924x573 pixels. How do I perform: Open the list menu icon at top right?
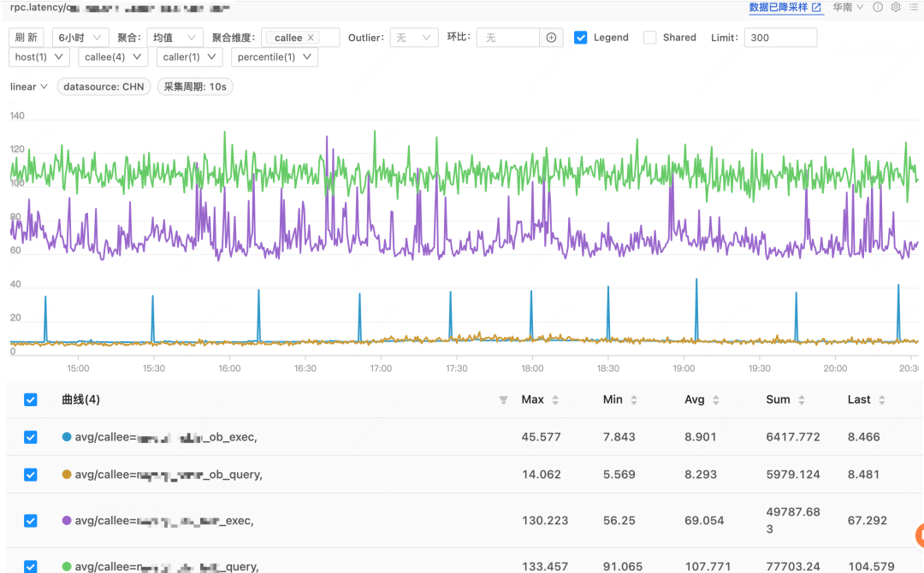914,7
